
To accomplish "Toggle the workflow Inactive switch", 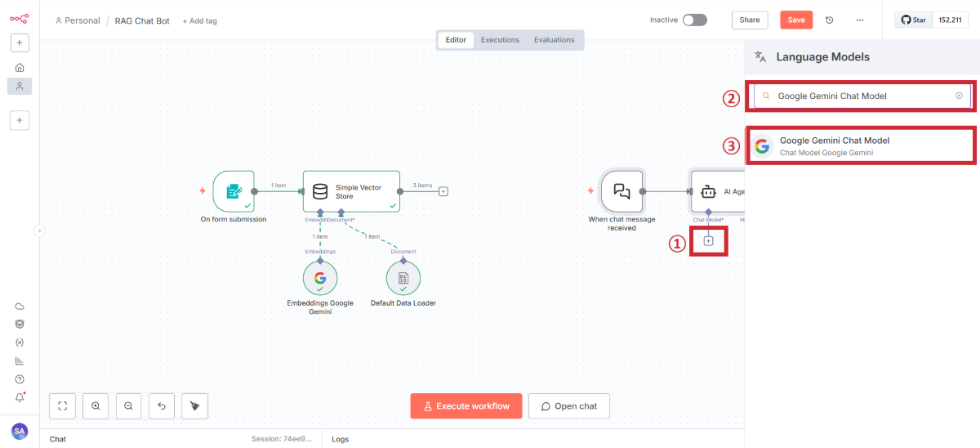I will click(694, 20).
